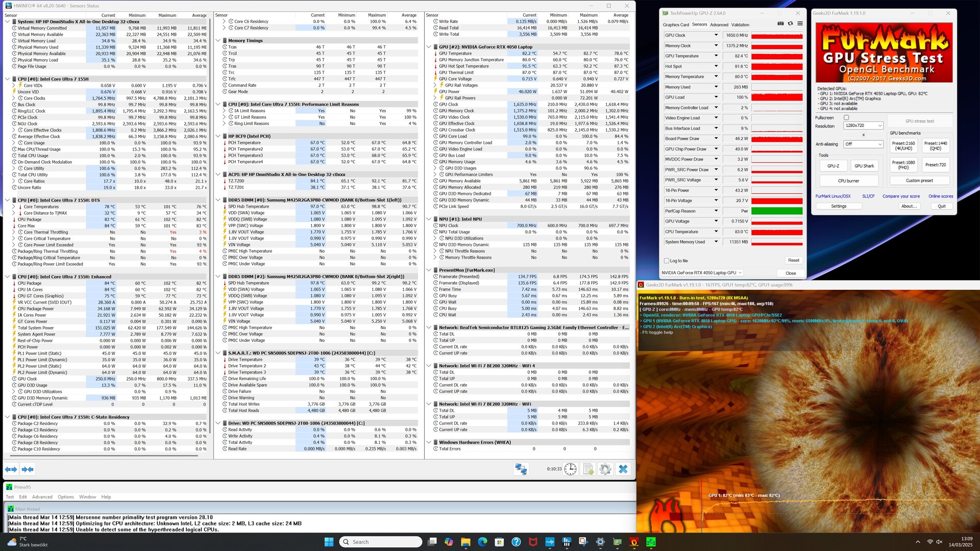Viewport: 980px width, 551px height.
Task: Open the Anti-aliasing dropdown
Action: [x=863, y=144]
